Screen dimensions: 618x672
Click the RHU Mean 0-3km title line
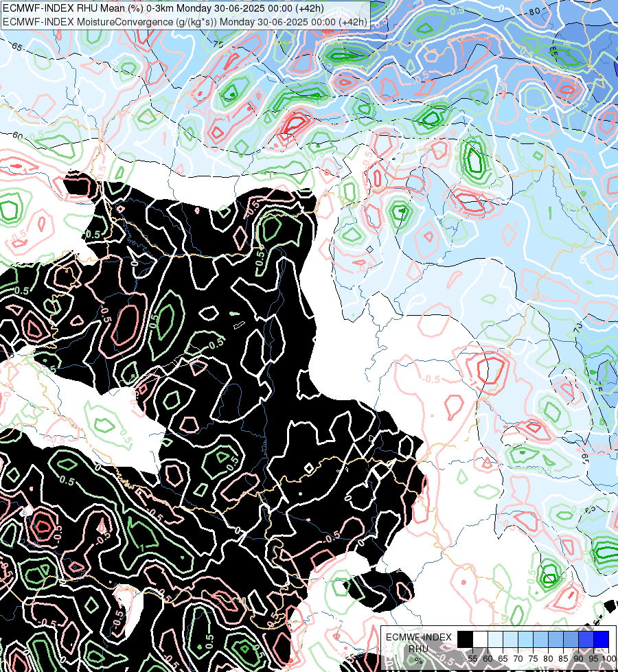tap(163, 8)
